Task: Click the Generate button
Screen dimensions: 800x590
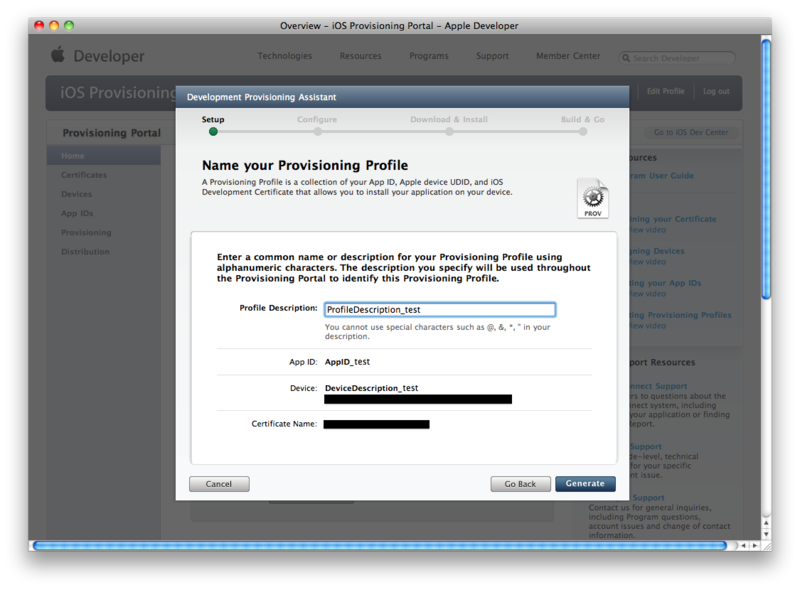Action: click(585, 483)
